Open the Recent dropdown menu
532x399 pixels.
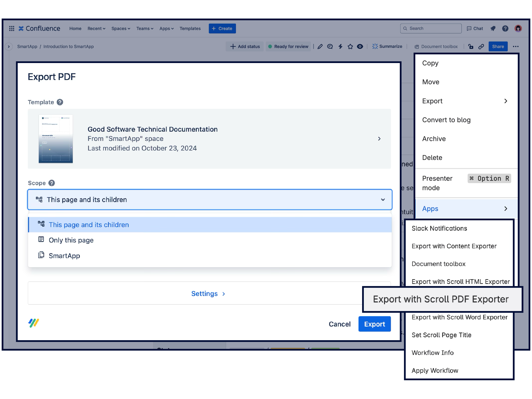point(97,28)
